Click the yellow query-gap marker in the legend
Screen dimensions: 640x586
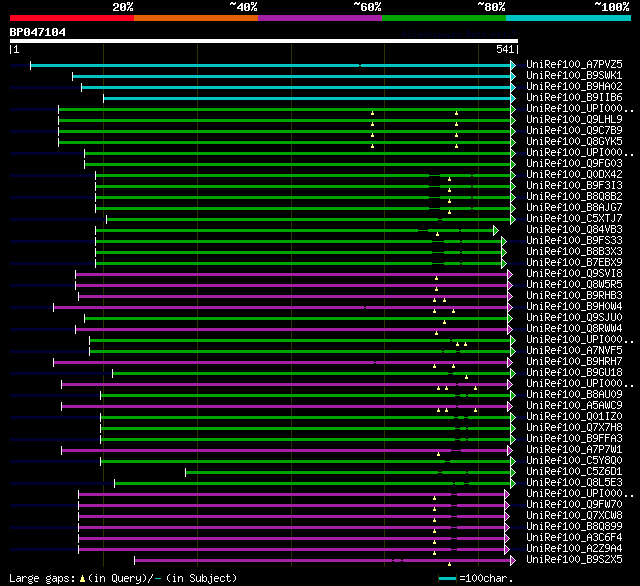82,578
